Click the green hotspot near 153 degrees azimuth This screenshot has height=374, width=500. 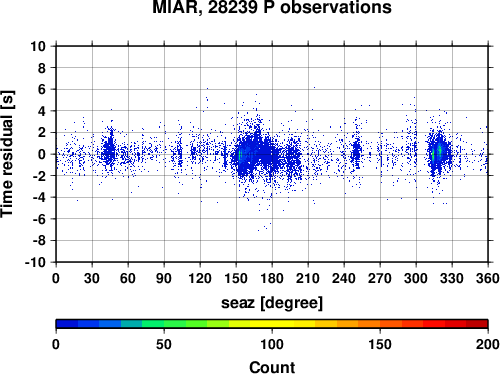[x=240, y=155]
